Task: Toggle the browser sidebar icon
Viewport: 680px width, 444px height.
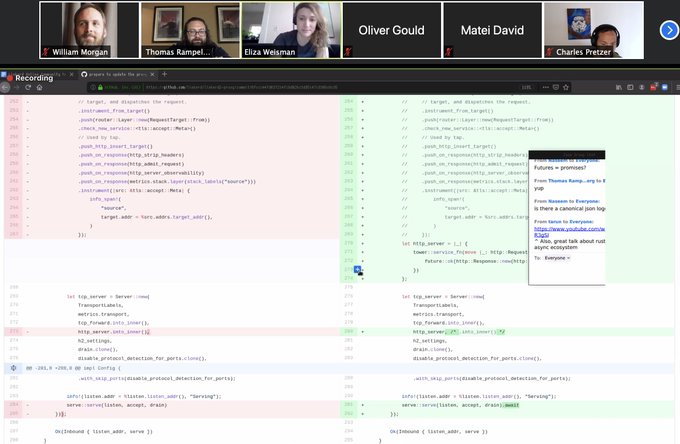Action: (x=630, y=88)
